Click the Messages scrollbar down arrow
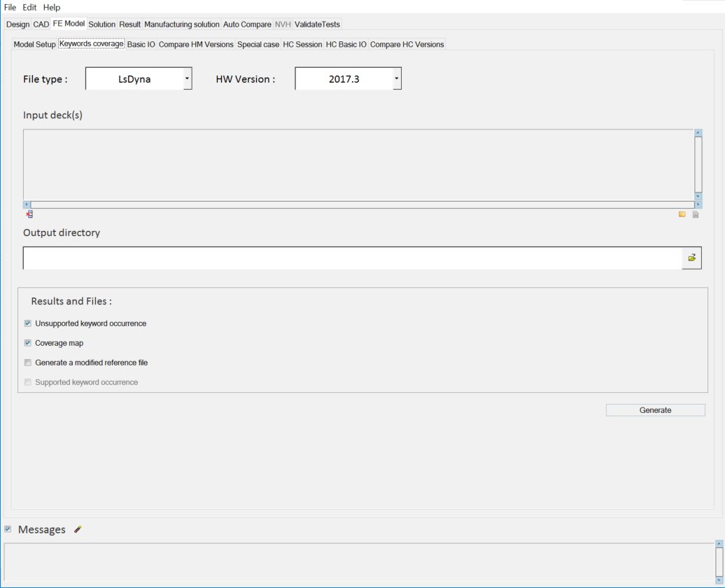 click(x=719, y=580)
